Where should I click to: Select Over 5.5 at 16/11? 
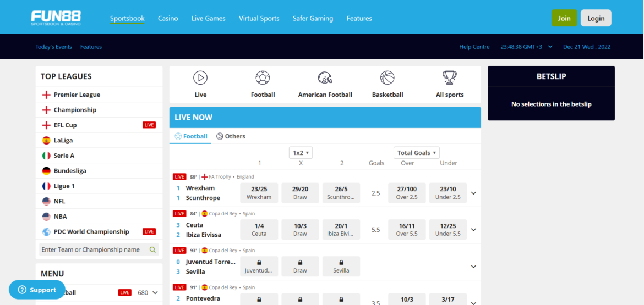407,230
